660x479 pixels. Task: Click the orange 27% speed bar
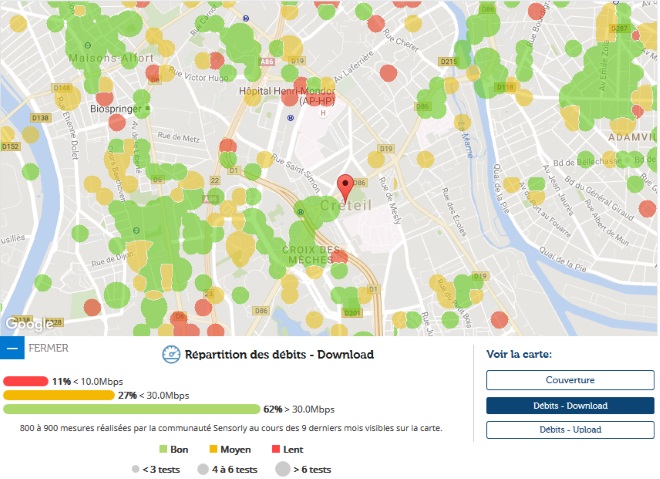coord(59,395)
